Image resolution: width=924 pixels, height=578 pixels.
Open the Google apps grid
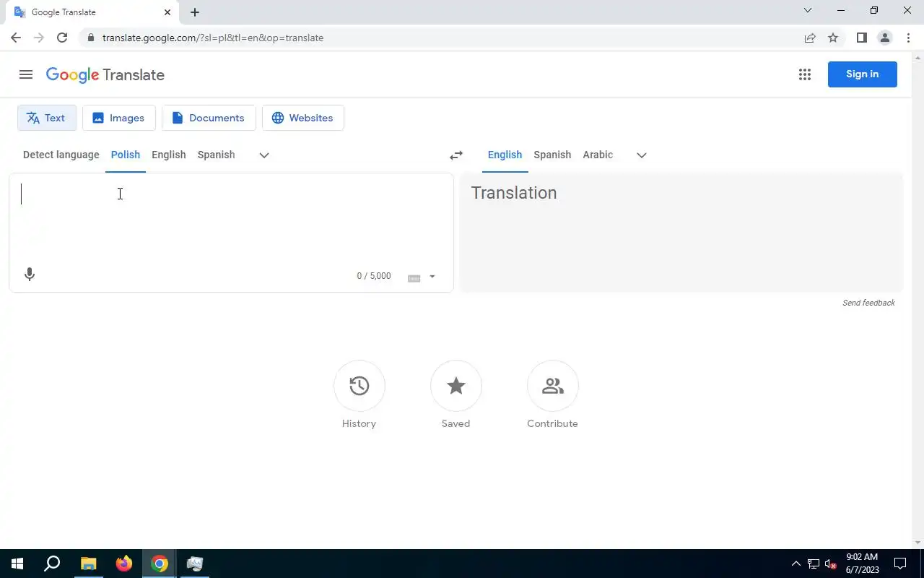(805, 74)
